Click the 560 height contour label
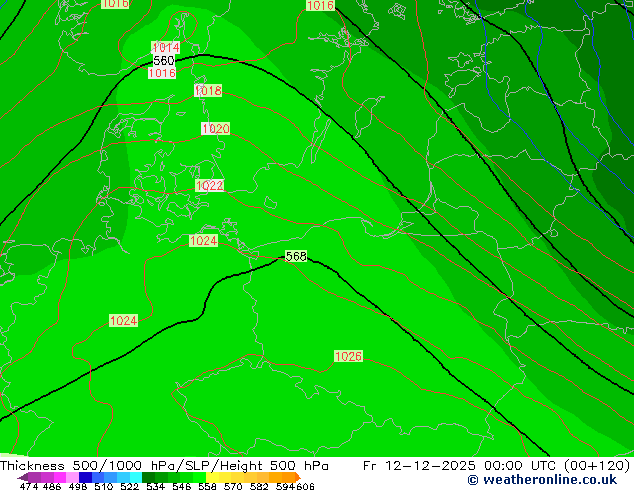The image size is (634, 490). (164, 61)
